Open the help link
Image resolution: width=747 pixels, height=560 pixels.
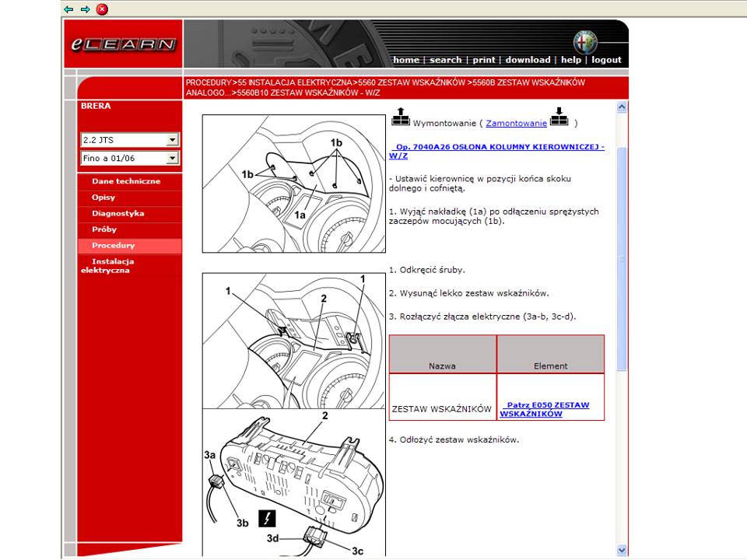click(x=570, y=60)
